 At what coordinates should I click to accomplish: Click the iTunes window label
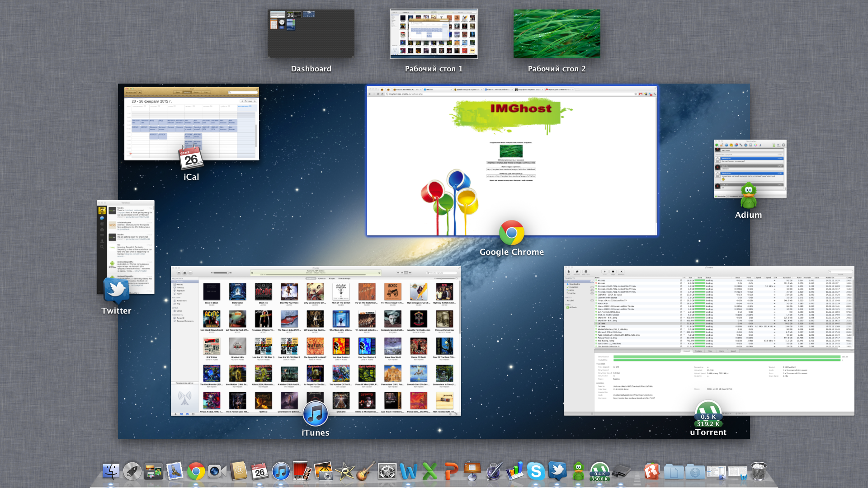click(316, 433)
